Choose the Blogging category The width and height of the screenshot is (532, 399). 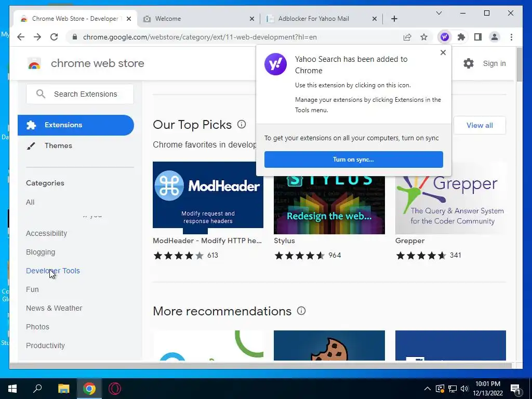click(x=41, y=252)
